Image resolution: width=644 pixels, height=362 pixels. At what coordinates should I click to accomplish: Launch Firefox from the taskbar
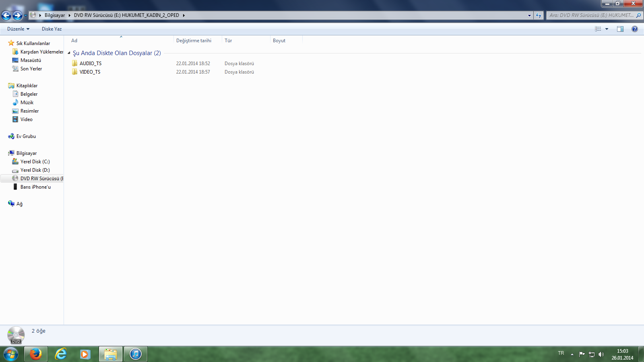[x=35, y=354]
